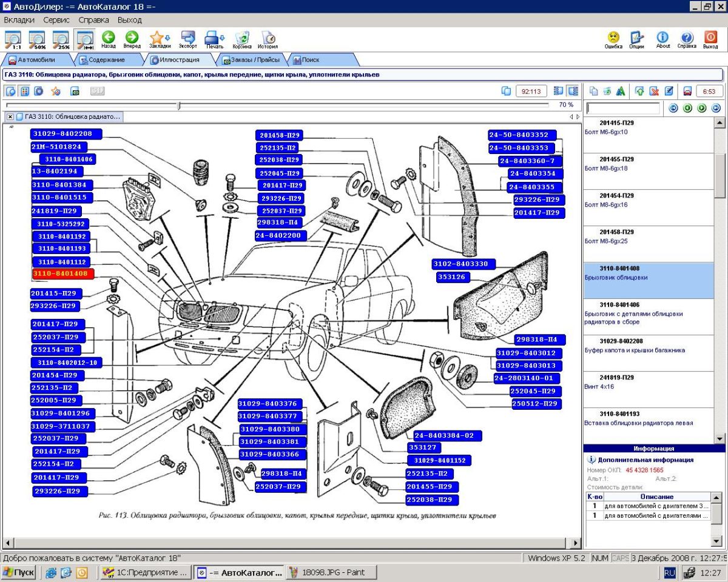Viewport: 728px width, 582px height.
Task: Click the RU language indicator in tray
Action: 670,572
